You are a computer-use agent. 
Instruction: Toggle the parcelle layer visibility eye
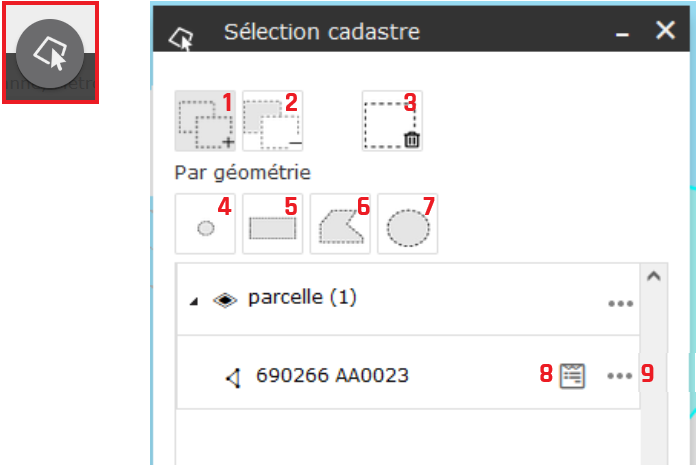[225, 300]
